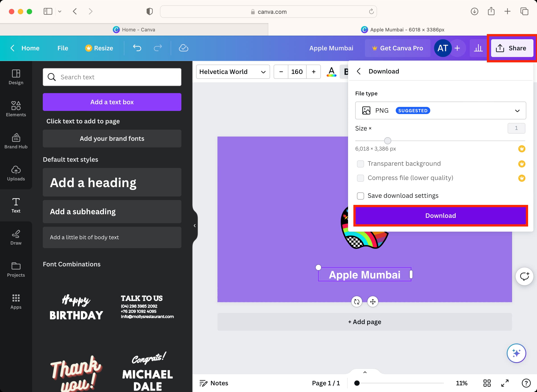Click Add a text box button
Image resolution: width=537 pixels, height=392 pixels.
(x=112, y=102)
